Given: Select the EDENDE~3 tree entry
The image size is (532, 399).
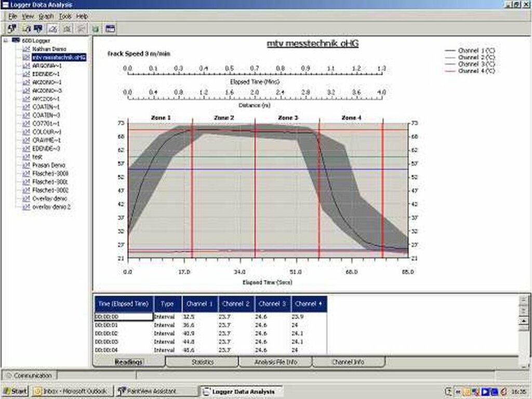Looking at the screenshot, I should (46, 148).
